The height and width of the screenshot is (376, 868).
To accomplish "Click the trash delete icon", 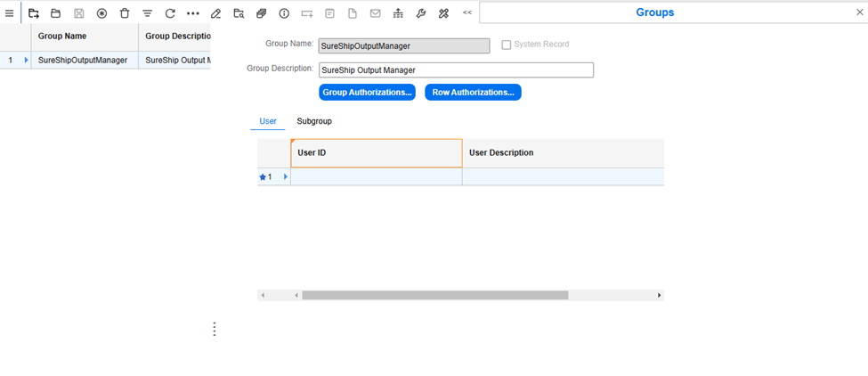I will 125,13.
